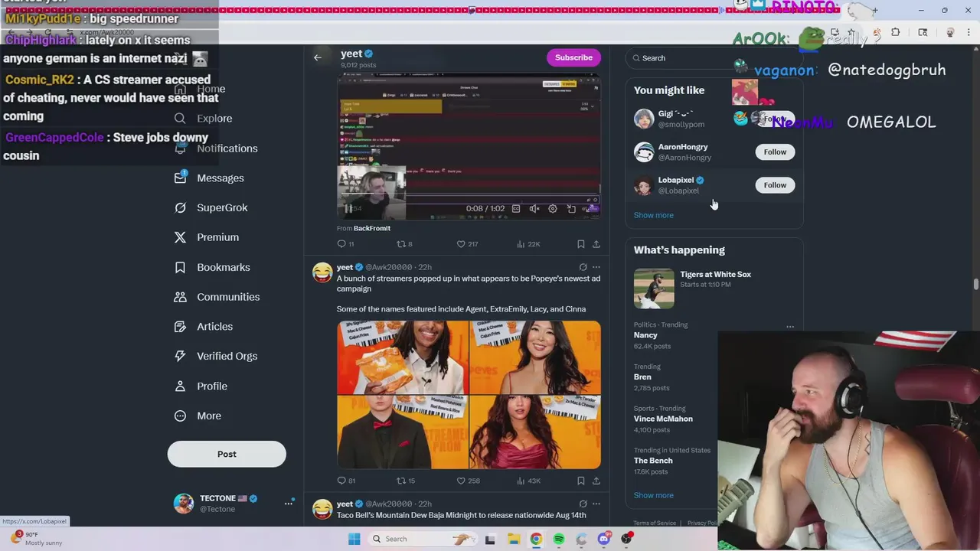This screenshot has height=551, width=980.
Task: Open Articles in the sidebar
Action: (204, 327)
